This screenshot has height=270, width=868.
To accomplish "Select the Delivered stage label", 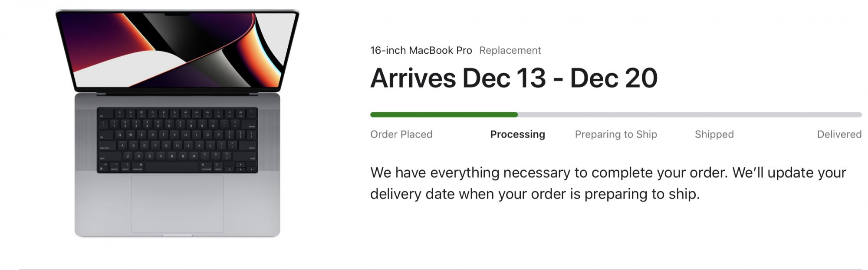I will point(839,134).
